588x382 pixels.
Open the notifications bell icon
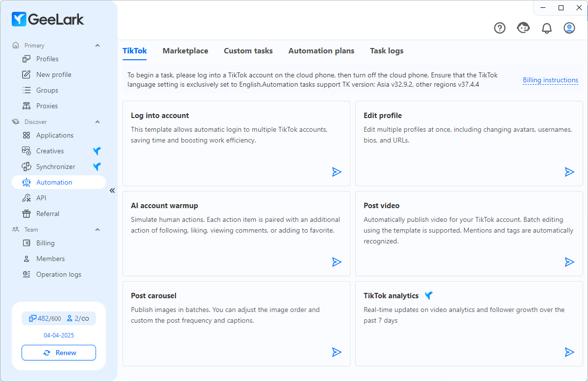click(547, 28)
